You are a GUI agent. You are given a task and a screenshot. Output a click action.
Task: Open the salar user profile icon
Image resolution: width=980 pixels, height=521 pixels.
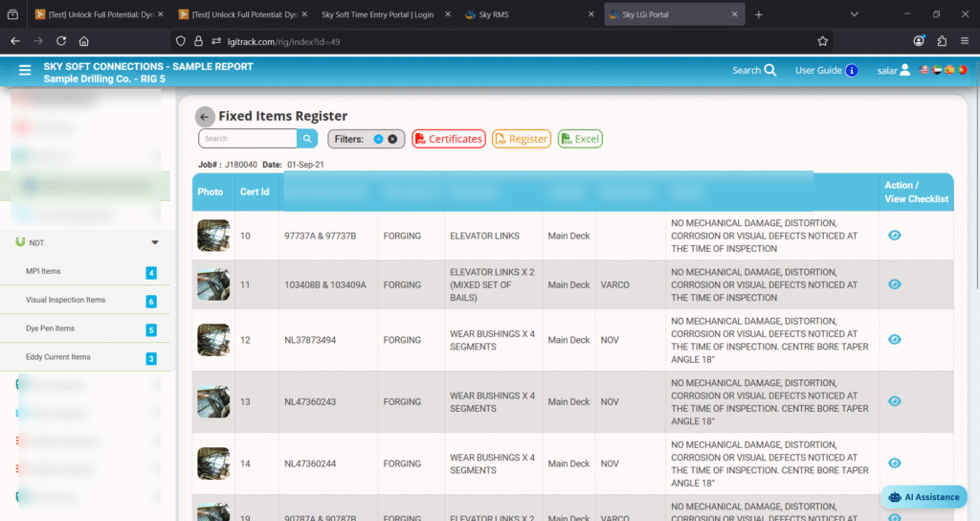tap(904, 70)
